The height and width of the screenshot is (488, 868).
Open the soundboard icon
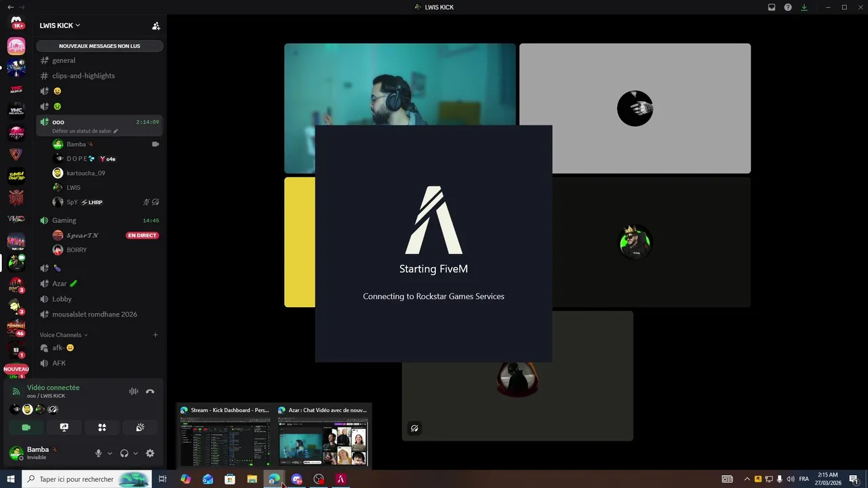pyautogui.click(x=140, y=428)
